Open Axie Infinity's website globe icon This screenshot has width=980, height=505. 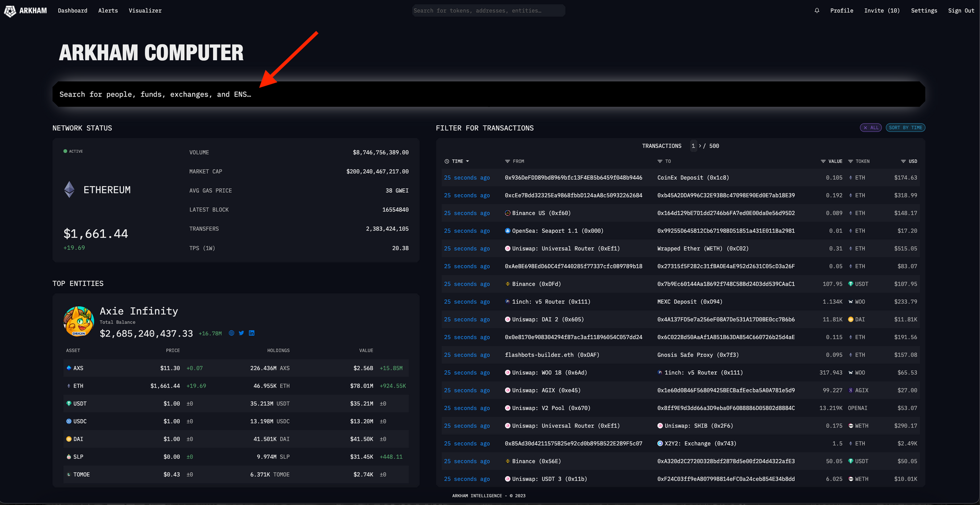[x=231, y=333]
